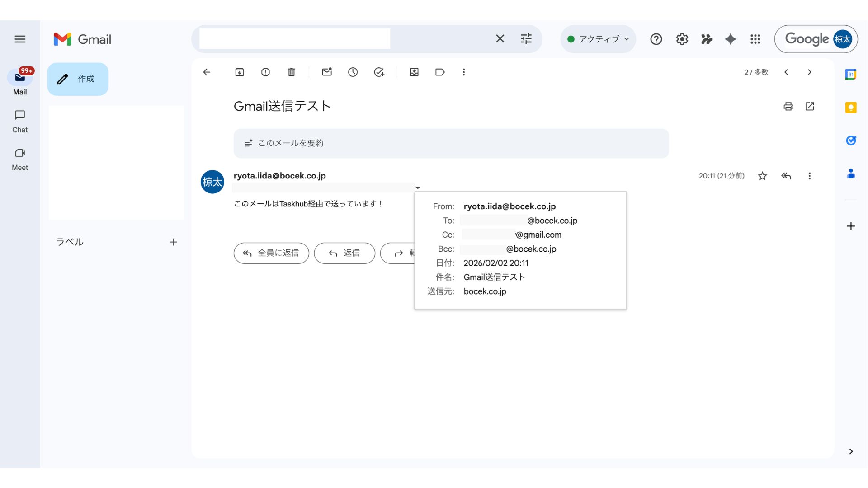Report the message as spam
The width and height of the screenshot is (868, 488).
(265, 72)
